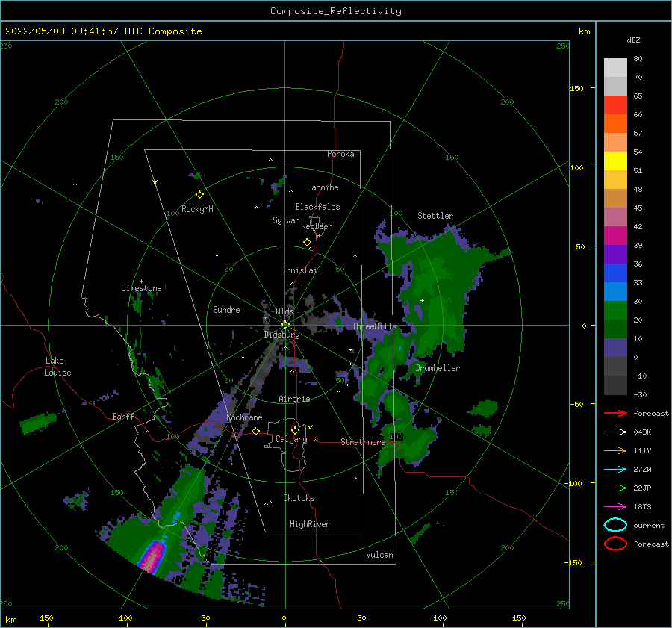The image size is (672, 628).
Task: Pick the red swatch in dBZ scale
Action: [615, 105]
